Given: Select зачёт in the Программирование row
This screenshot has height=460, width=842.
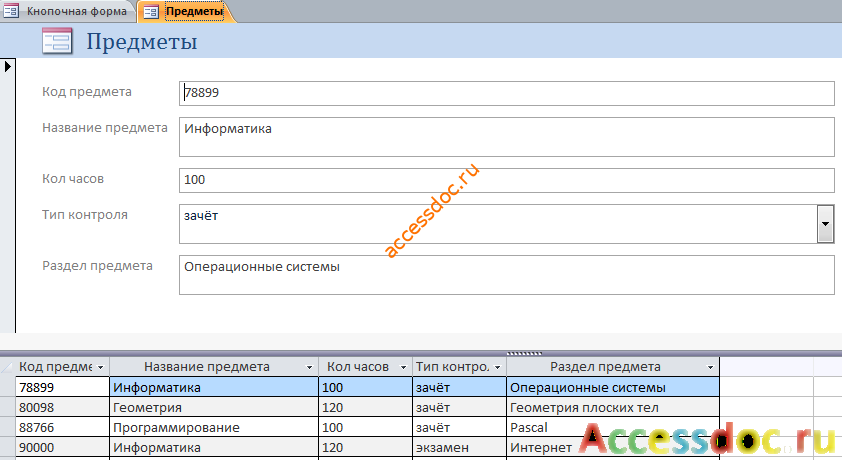Looking at the screenshot, I should (x=459, y=427).
